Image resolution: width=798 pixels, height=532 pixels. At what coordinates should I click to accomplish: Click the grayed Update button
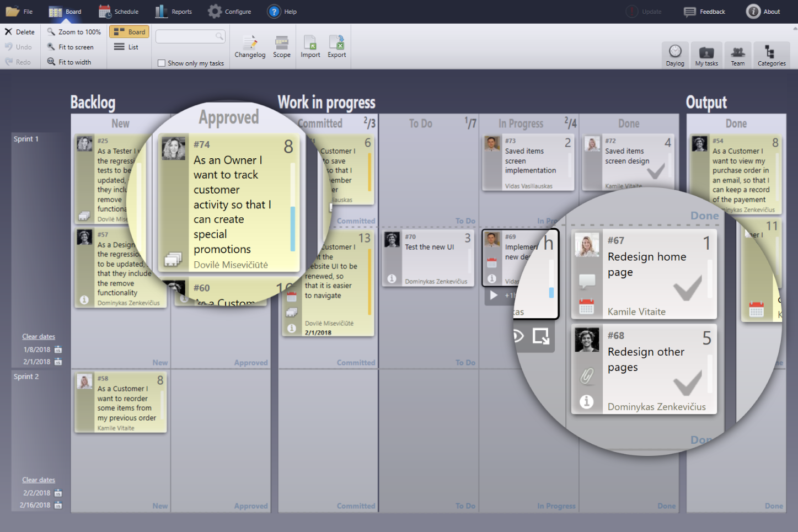tap(644, 12)
